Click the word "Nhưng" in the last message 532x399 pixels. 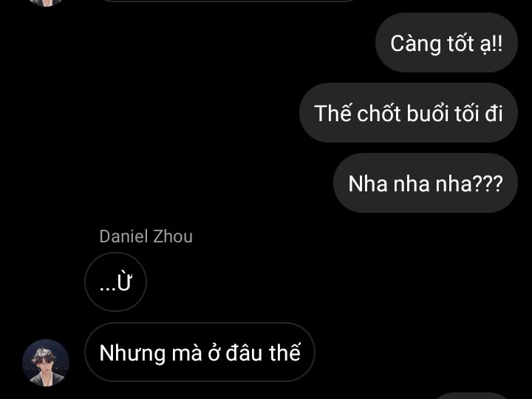pyautogui.click(x=133, y=354)
